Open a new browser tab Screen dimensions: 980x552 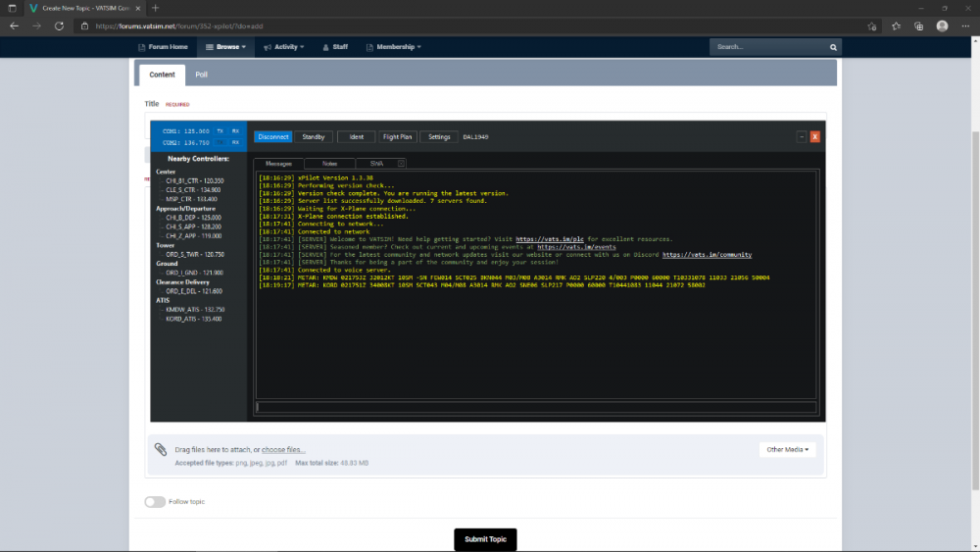pyautogui.click(x=155, y=8)
